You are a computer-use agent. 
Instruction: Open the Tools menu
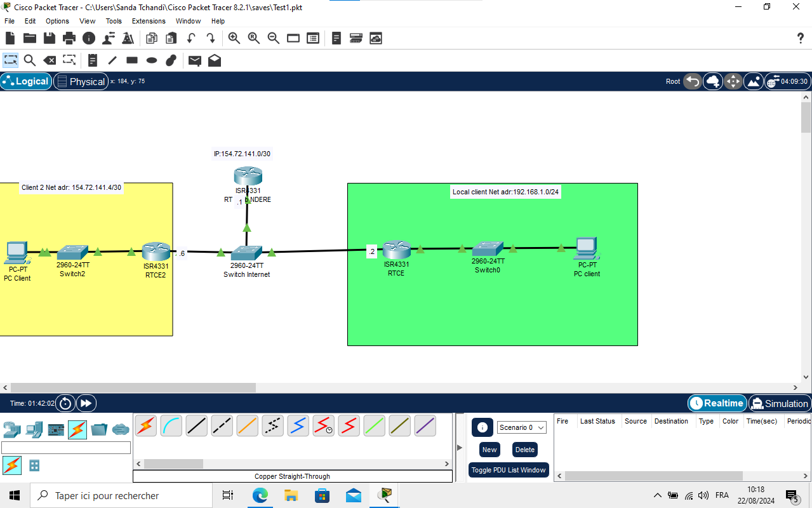[114, 21]
